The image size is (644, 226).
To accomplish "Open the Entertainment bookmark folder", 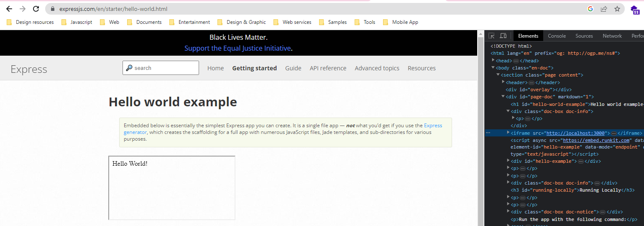I will (189, 22).
